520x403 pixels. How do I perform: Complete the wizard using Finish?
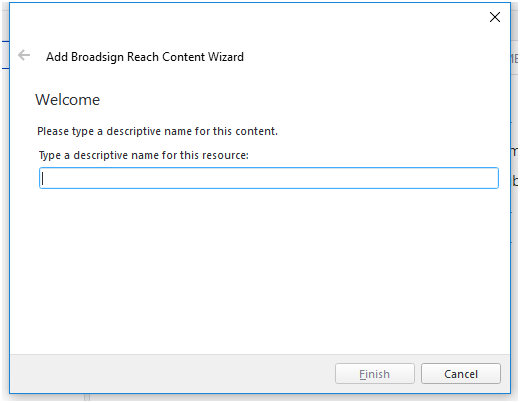pos(375,374)
